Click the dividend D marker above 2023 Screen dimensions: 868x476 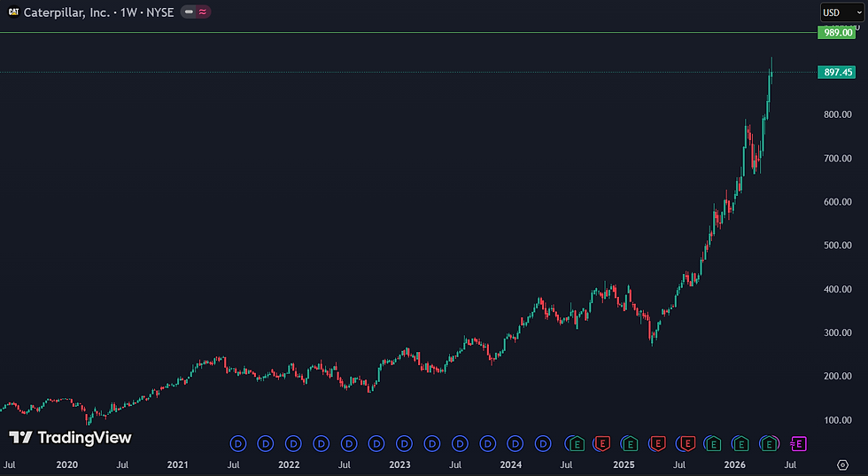pyautogui.click(x=404, y=444)
